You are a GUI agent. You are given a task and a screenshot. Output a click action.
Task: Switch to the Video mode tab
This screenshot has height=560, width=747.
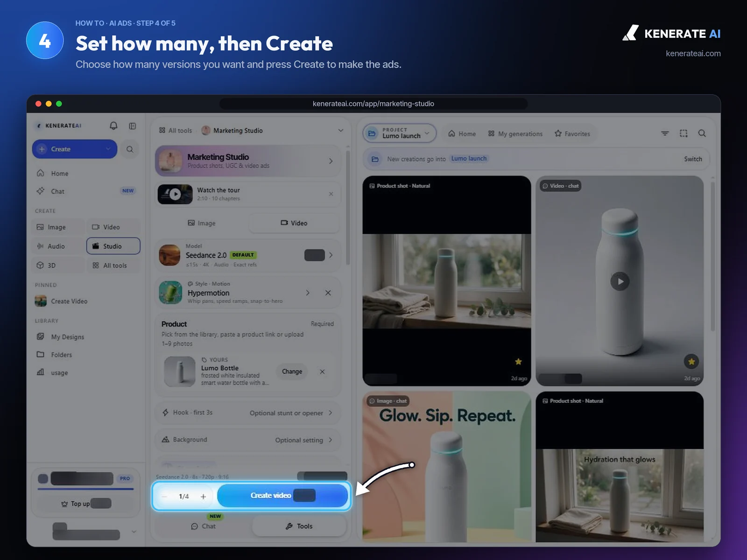(x=294, y=223)
